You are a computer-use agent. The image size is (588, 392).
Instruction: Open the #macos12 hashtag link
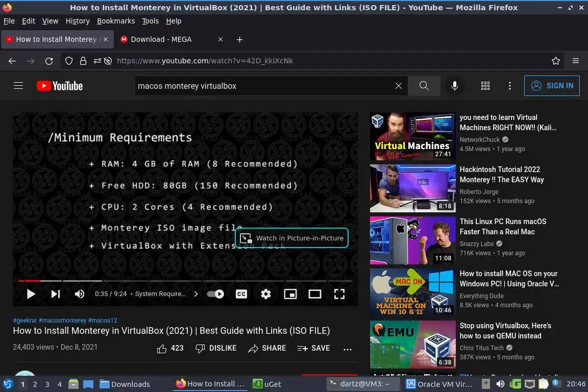pyautogui.click(x=103, y=321)
